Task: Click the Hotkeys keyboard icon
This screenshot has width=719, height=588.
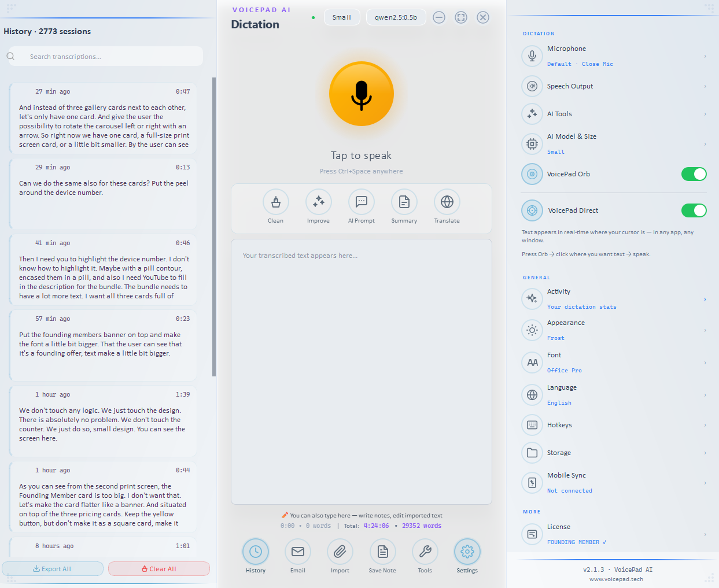Action: pyautogui.click(x=532, y=425)
